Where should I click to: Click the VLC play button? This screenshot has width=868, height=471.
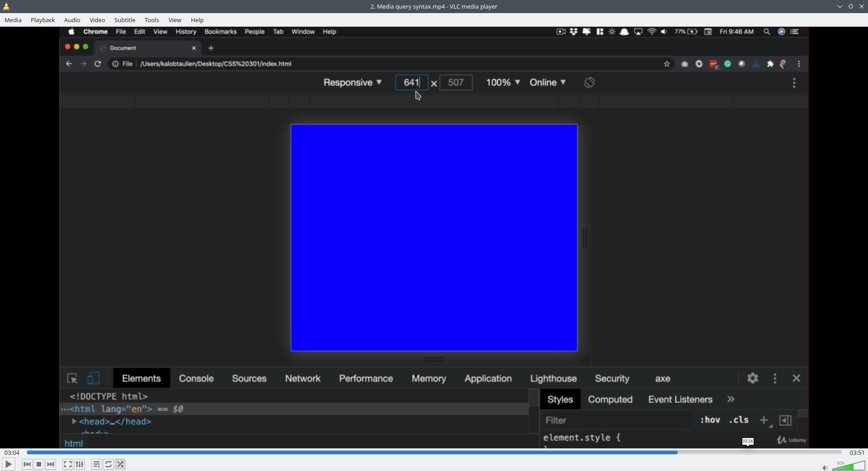pos(9,464)
